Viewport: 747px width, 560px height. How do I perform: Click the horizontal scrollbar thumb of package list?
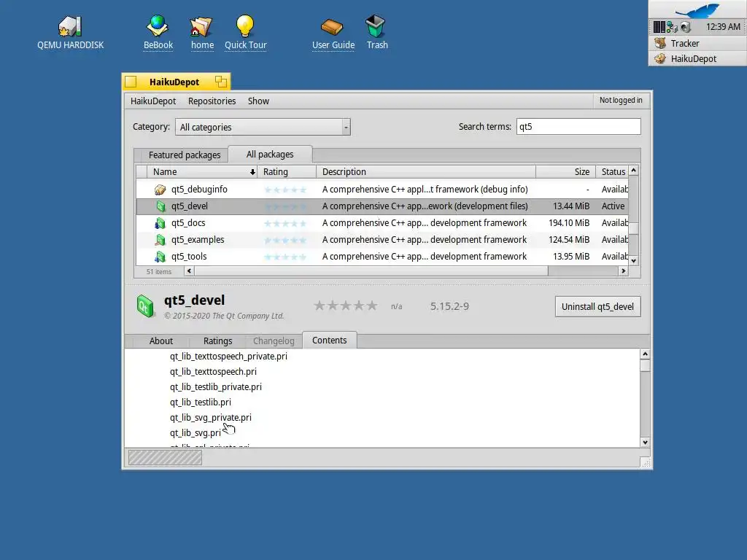tap(371, 271)
